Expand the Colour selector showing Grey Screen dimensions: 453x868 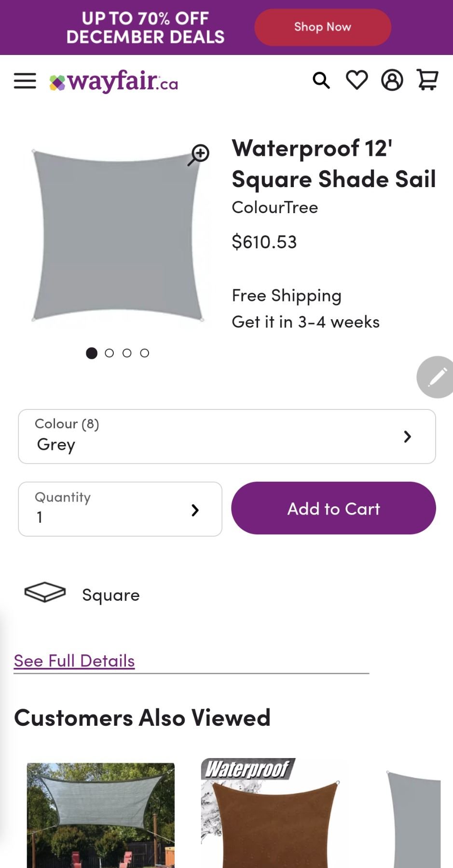pyautogui.click(x=227, y=436)
